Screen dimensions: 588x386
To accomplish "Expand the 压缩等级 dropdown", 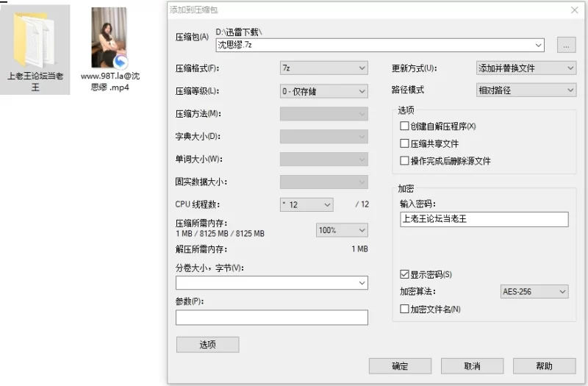I will pyautogui.click(x=323, y=91).
